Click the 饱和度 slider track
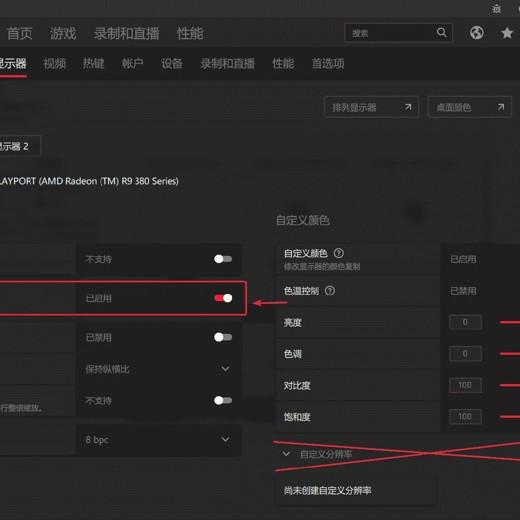 tap(510, 417)
